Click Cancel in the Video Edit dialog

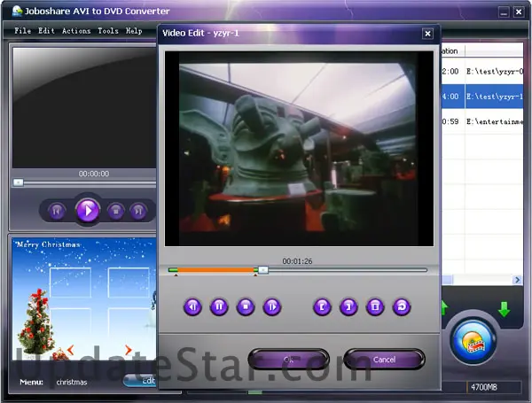[x=384, y=360]
